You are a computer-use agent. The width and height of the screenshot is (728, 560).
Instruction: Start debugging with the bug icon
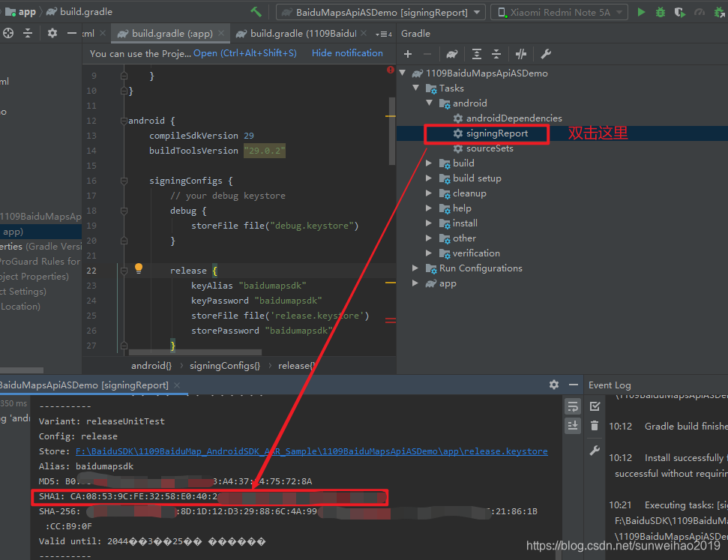click(661, 12)
